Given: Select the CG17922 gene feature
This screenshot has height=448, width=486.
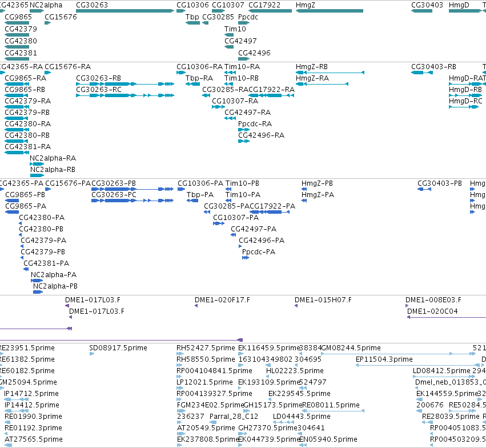Looking at the screenshot, I should [x=270, y=11].
